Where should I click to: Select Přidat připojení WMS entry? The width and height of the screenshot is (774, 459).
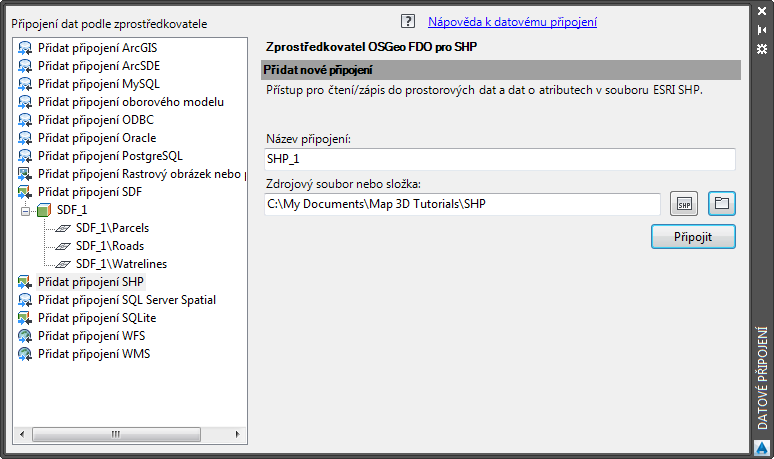pyautogui.click(x=93, y=354)
